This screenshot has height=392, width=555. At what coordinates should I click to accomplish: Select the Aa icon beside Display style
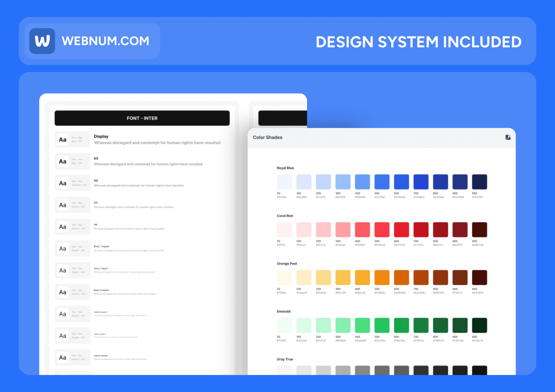[x=62, y=139]
